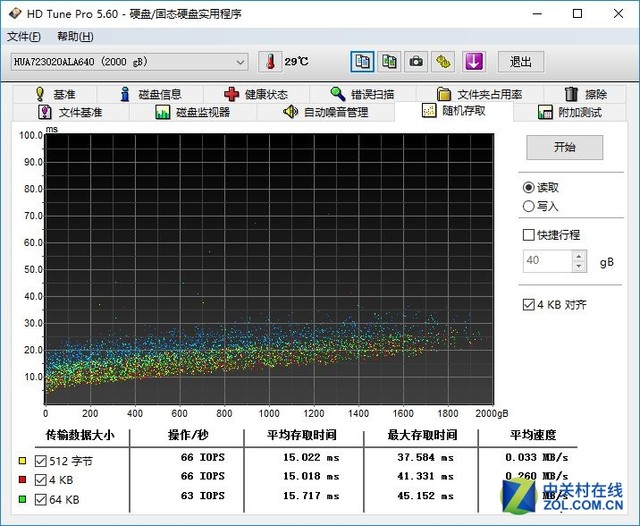Toggle the 4 KB 对齐 checkbox
The width and height of the screenshot is (640, 526).
pos(529,305)
